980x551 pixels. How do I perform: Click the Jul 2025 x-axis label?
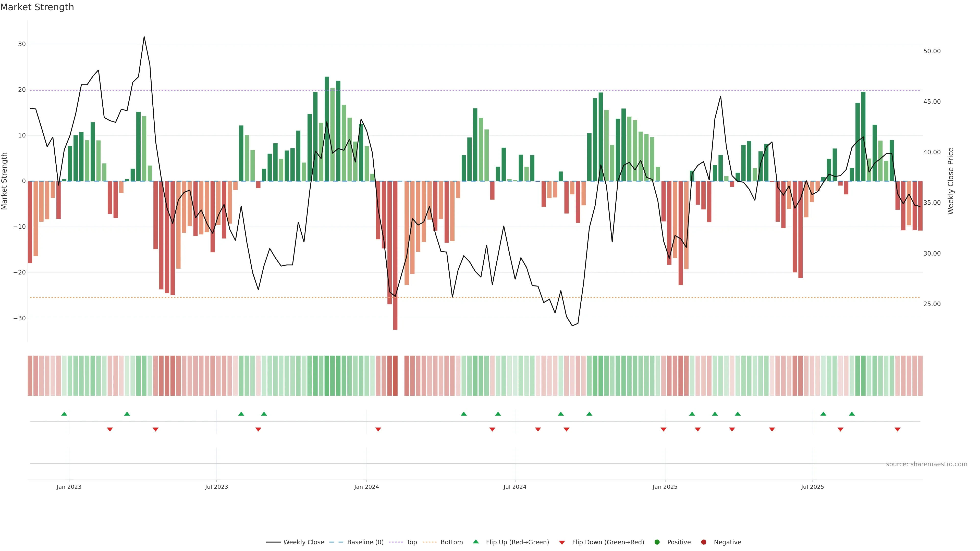(x=812, y=487)
